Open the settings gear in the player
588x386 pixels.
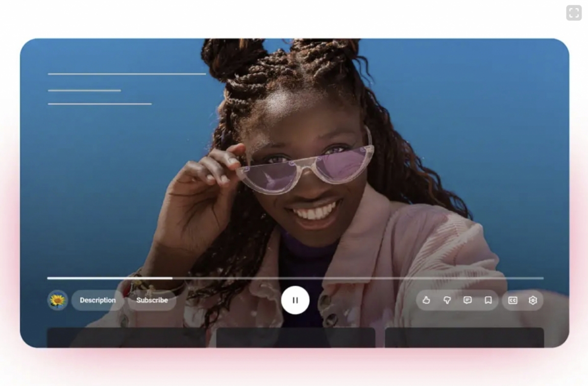coord(533,300)
